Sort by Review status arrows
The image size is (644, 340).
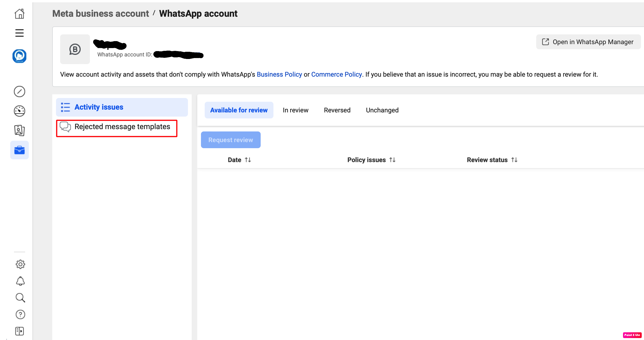514,160
